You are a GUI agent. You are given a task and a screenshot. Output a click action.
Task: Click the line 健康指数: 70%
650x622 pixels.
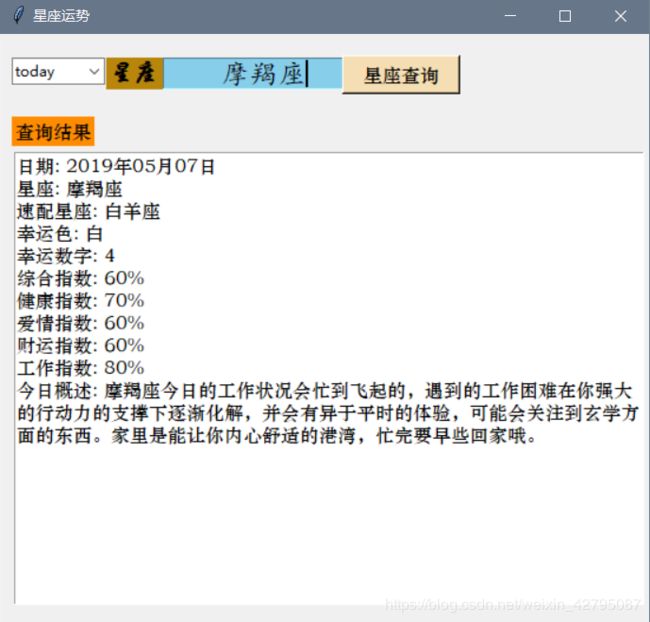[x=81, y=301]
